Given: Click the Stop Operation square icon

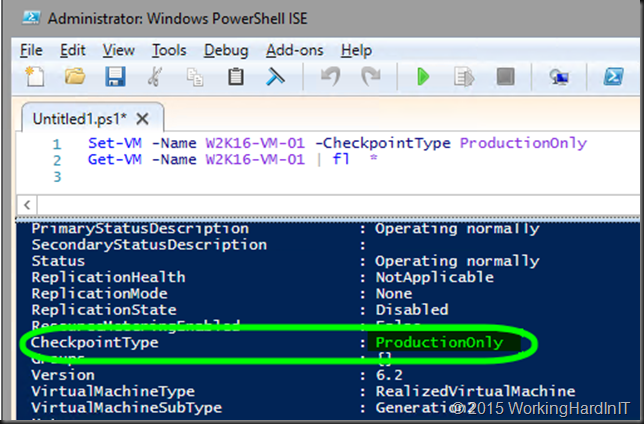Looking at the screenshot, I should pyautogui.click(x=505, y=76).
